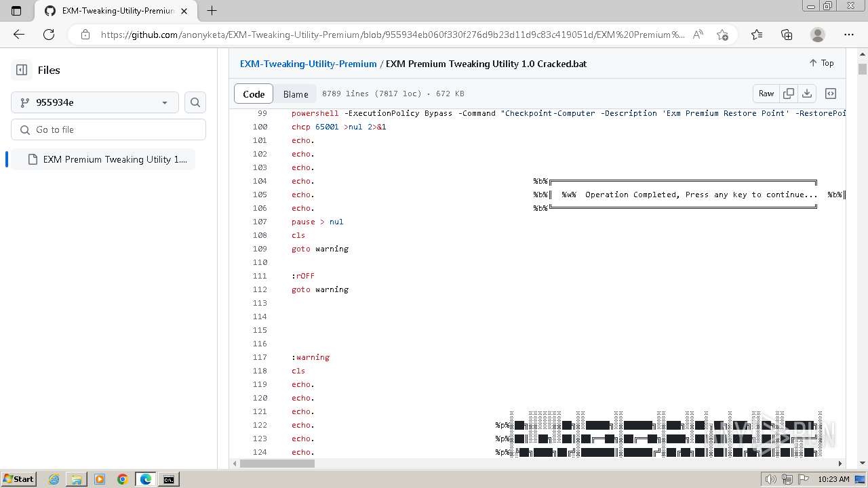Focus the Go to file field
Screen dimensions: 868x488
(x=108, y=129)
